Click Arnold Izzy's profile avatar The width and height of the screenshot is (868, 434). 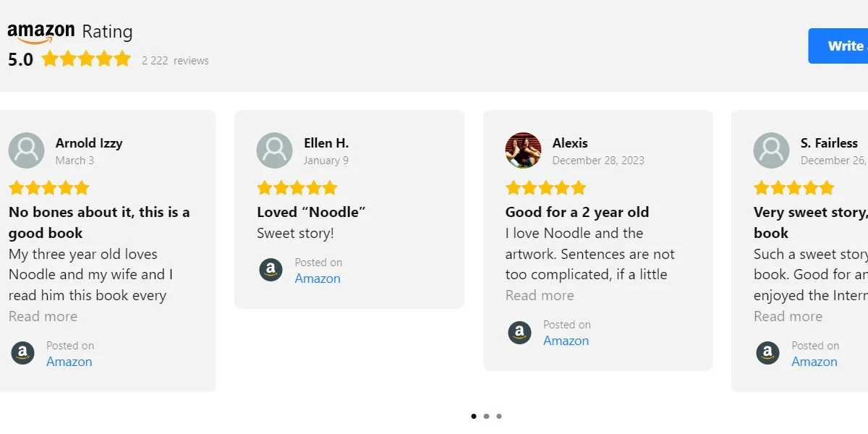click(27, 150)
